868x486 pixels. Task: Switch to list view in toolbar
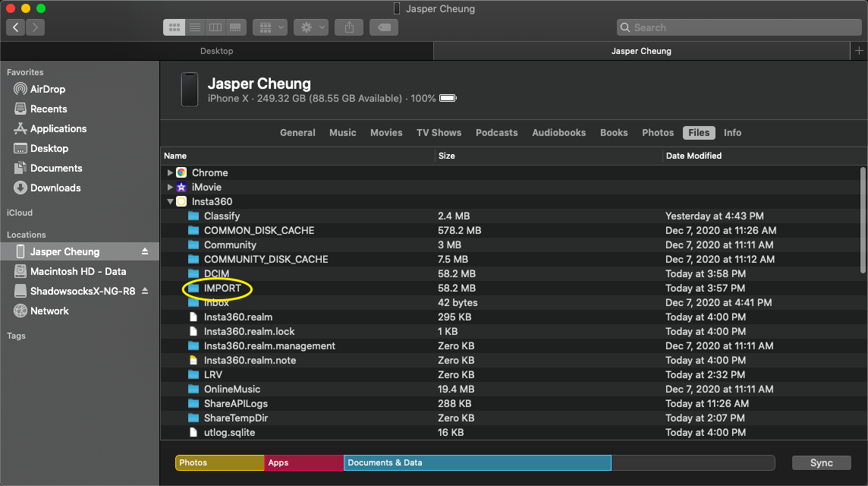click(195, 27)
